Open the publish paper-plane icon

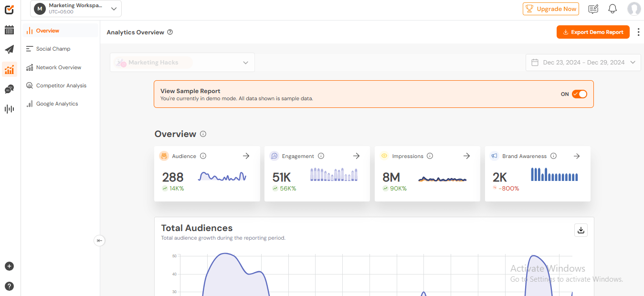click(9, 50)
